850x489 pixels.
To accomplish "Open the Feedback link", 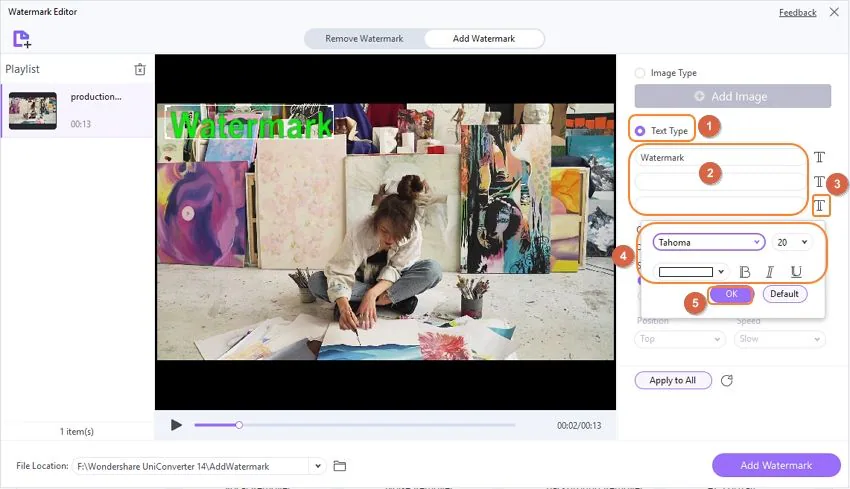I will tap(797, 12).
